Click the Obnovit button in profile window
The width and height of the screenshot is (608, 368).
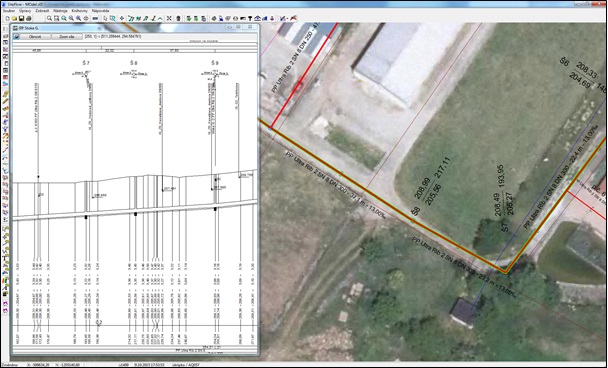coord(35,36)
